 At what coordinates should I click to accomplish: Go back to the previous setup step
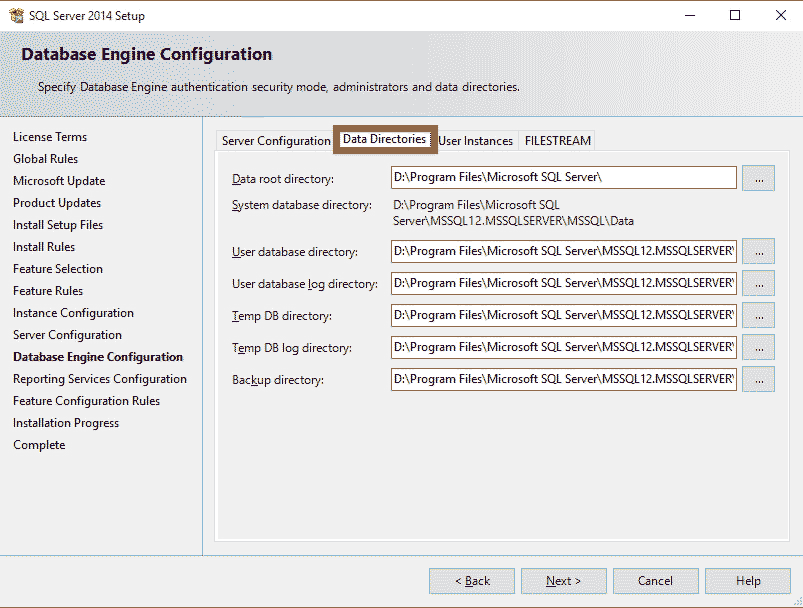[x=471, y=580]
